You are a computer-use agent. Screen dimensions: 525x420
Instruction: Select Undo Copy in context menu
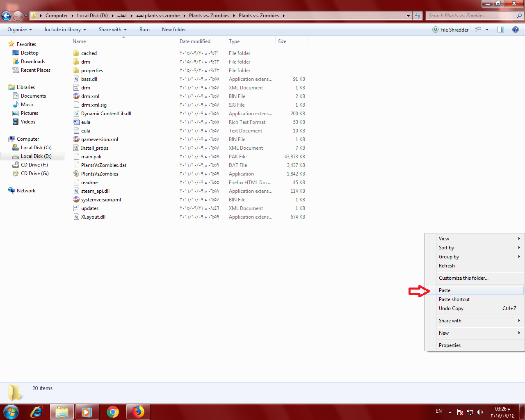[475, 308]
